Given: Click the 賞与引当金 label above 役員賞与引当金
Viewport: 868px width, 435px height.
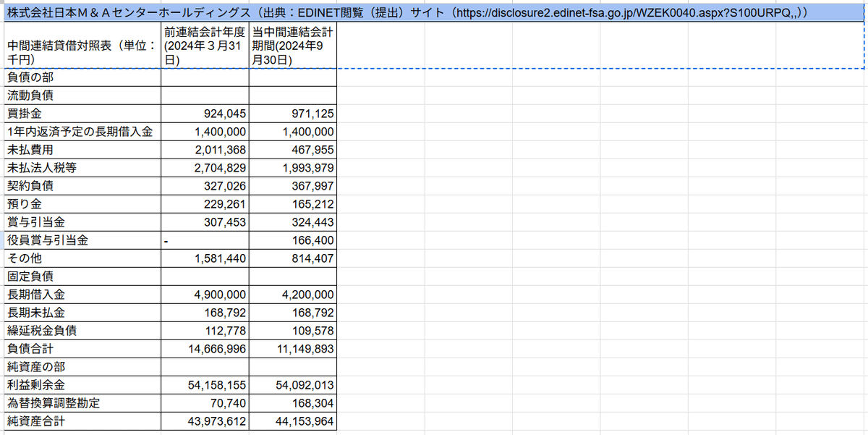Looking at the screenshot, I should click(82, 222).
